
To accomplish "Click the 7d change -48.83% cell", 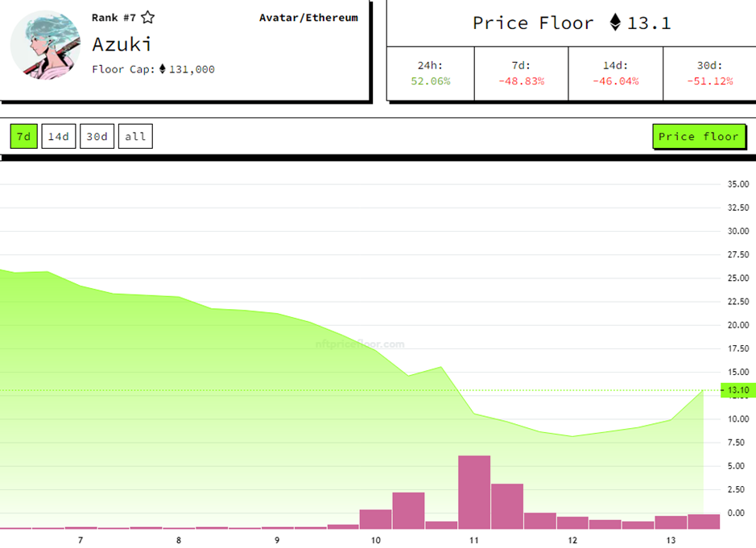I will [521, 73].
